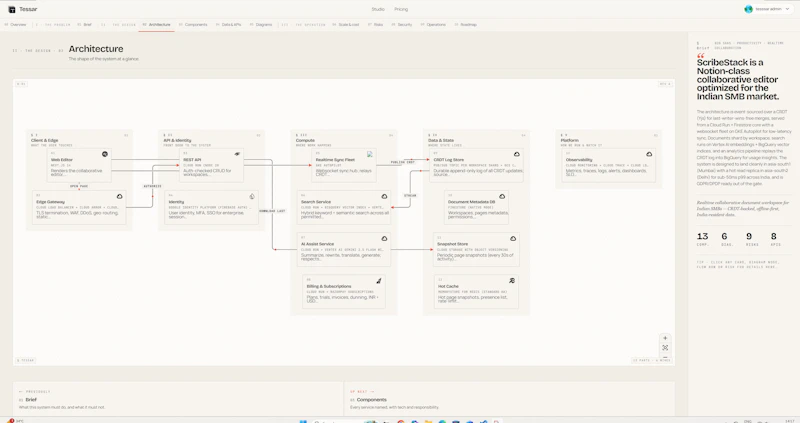Open the Operations tab

pos(433,24)
